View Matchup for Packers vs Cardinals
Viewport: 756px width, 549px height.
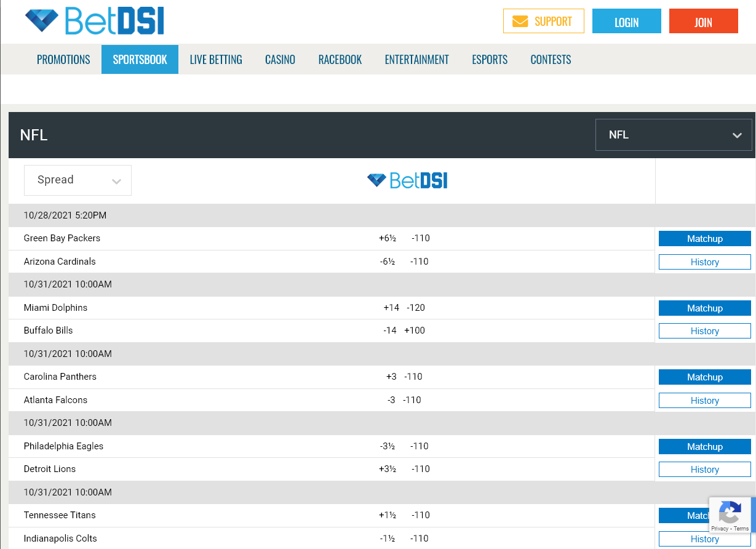click(x=704, y=239)
